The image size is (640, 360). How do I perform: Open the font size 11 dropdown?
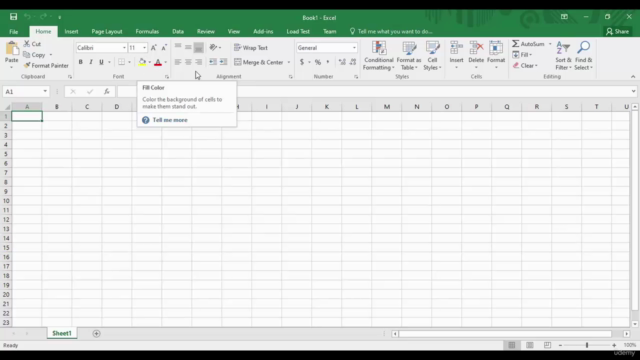tap(144, 48)
